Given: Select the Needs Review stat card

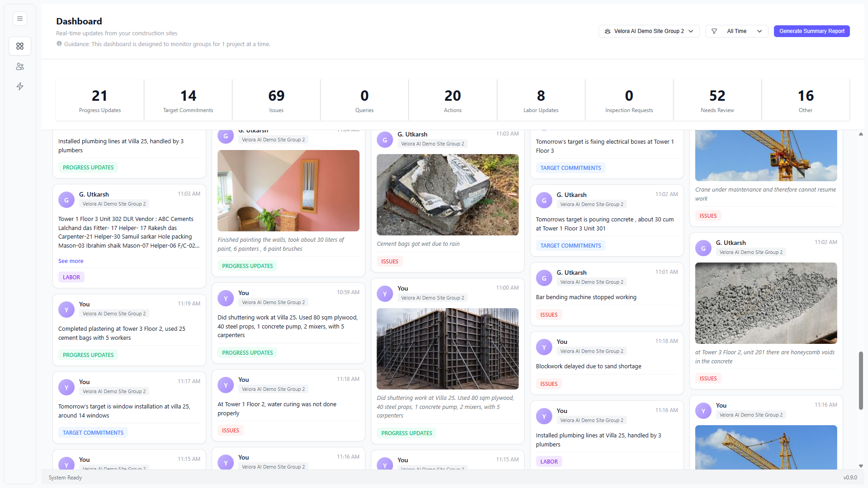Looking at the screenshot, I should pos(717,100).
